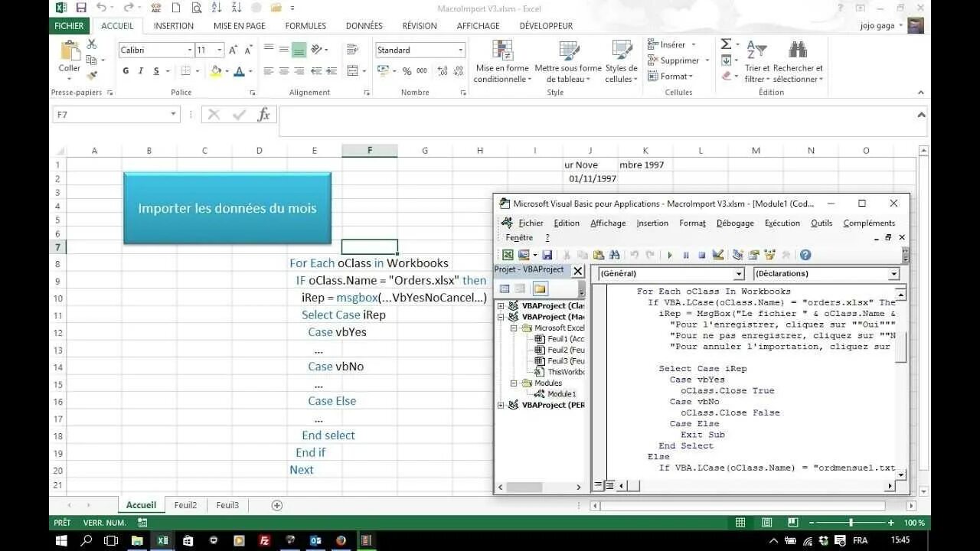Click Importer les données du mois button

[227, 208]
